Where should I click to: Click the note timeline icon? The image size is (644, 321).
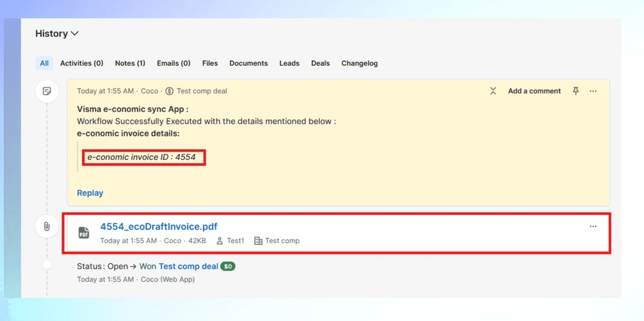(47, 91)
